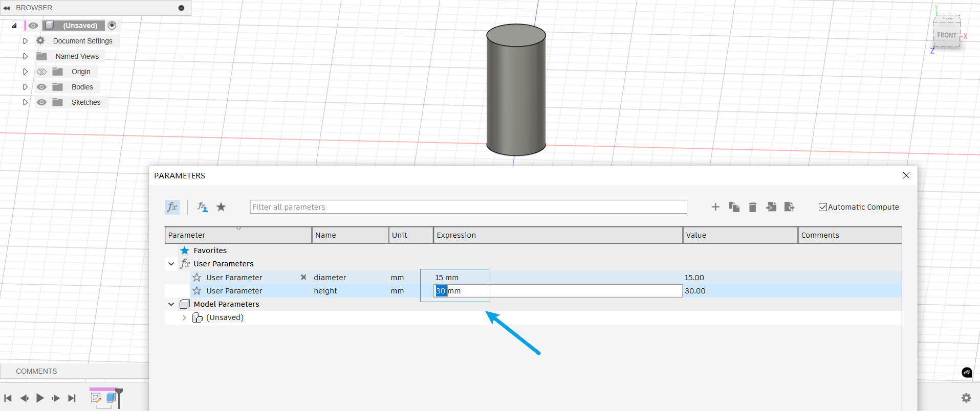Select the fx all-parameters filter icon
This screenshot has height=411, width=980.
coord(172,207)
